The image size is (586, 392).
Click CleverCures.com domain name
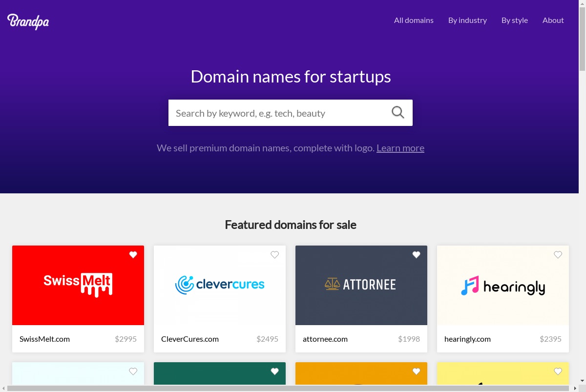pos(190,339)
